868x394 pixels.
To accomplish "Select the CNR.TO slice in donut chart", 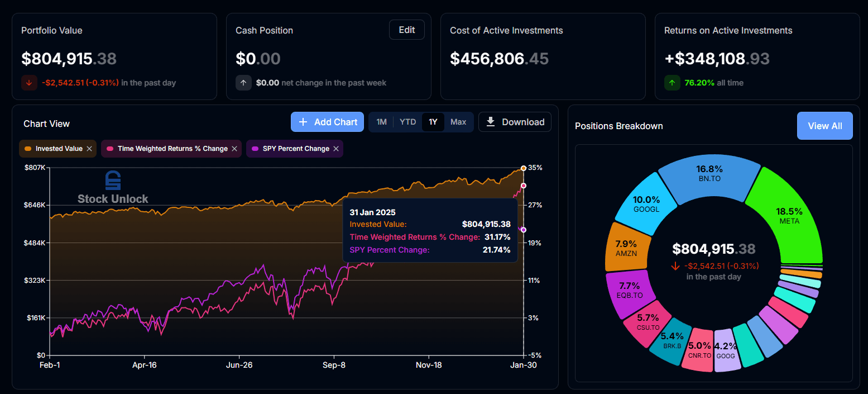I will [699, 350].
